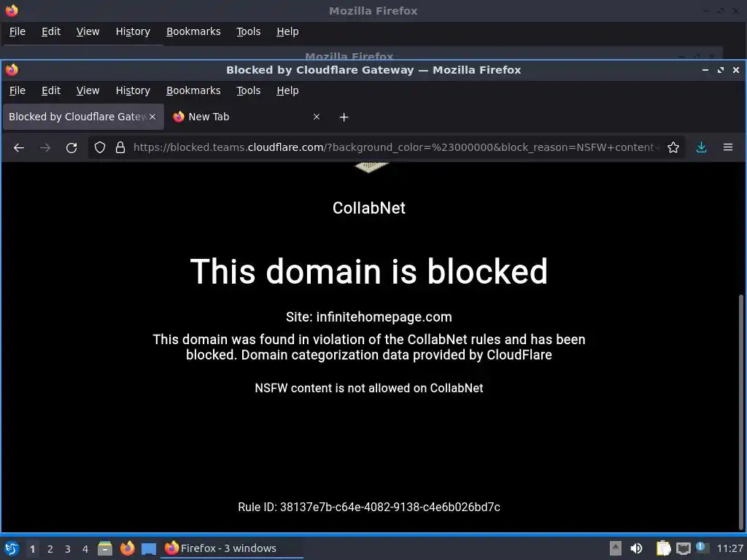The height and width of the screenshot is (560, 747).
Task: Open Bookmarks menu in background Firefox window
Action: click(x=193, y=31)
